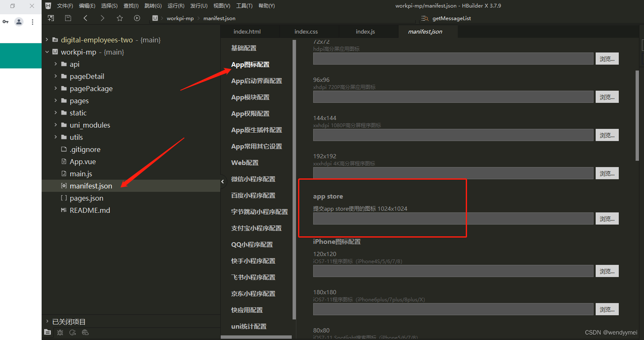644x340 pixels.
Task: Switch to the index.js tab
Action: click(x=365, y=31)
